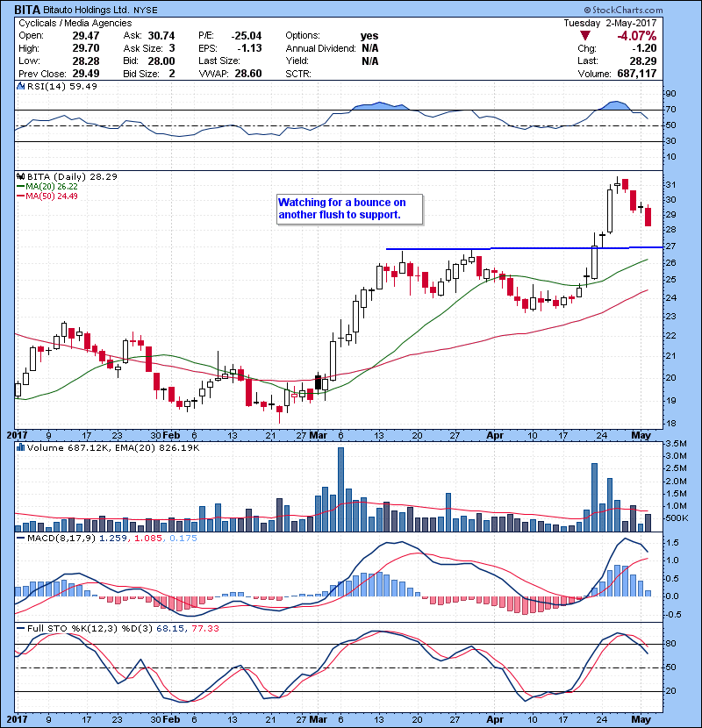
Task: Click the MACD signal value 1.085
Action: 148,539
